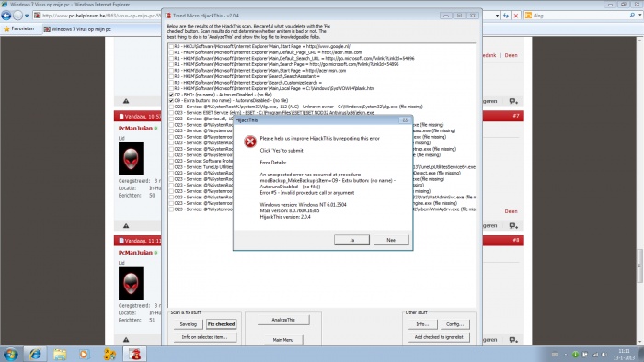Viewport: 644px width, 362px height.
Task: Click Internet Explorer back arrow button
Action: tap(6, 16)
